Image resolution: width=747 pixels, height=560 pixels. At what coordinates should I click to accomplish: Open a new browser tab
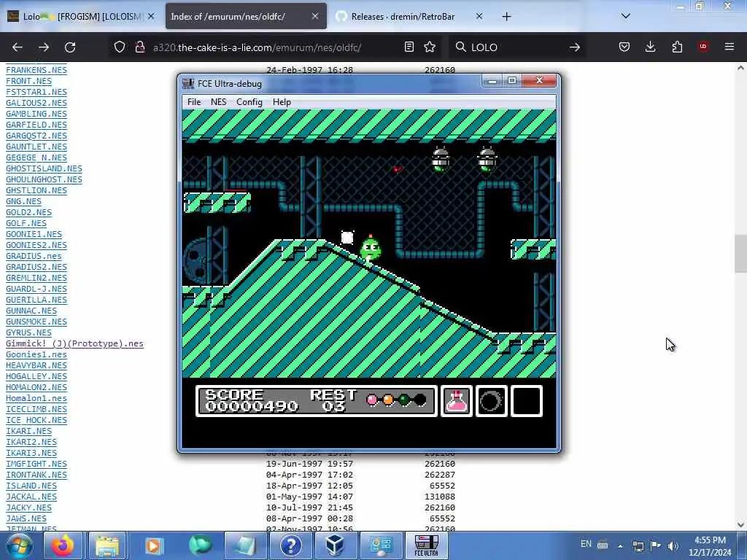(506, 17)
